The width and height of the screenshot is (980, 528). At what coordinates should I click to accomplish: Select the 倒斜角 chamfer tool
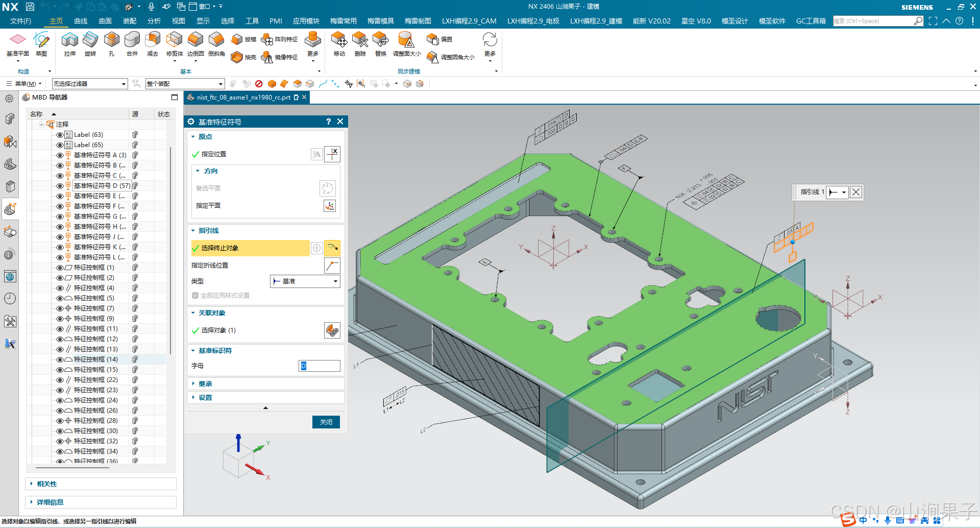coord(216,44)
